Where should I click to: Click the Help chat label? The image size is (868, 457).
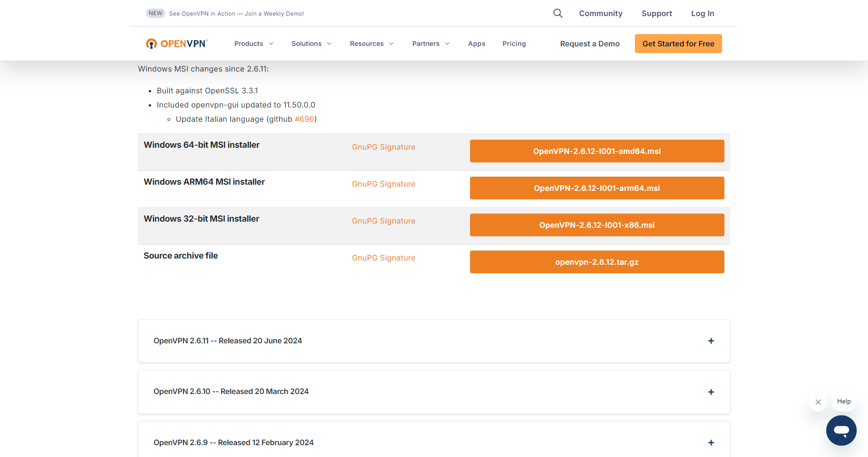click(x=844, y=402)
